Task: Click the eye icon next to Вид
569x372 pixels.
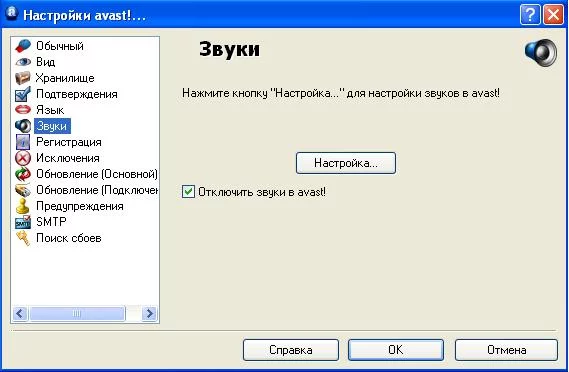Action: 23,62
